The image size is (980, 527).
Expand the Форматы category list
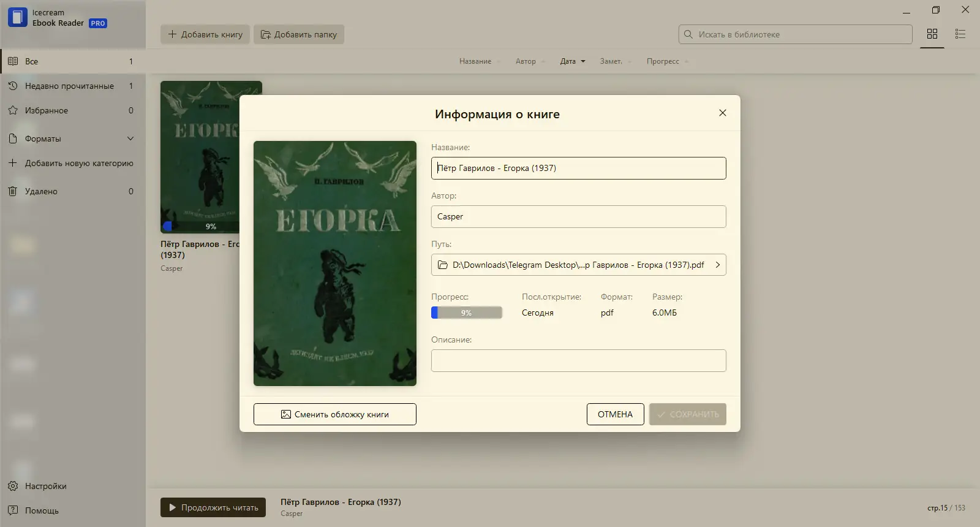[130, 138]
